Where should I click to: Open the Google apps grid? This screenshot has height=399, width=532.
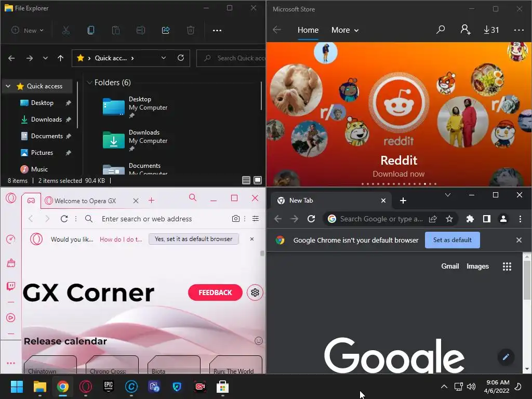tap(507, 267)
